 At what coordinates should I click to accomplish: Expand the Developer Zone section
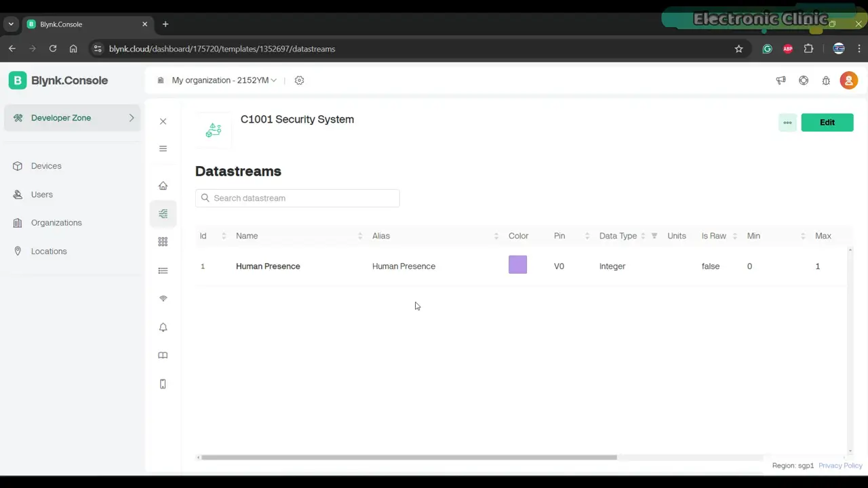tap(72, 118)
